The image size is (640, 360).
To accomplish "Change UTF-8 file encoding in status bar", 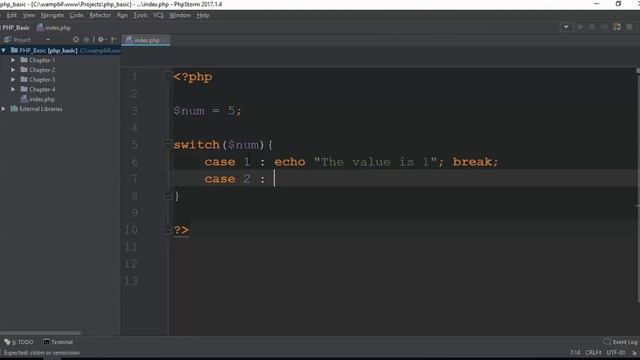I will [x=616, y=353].
